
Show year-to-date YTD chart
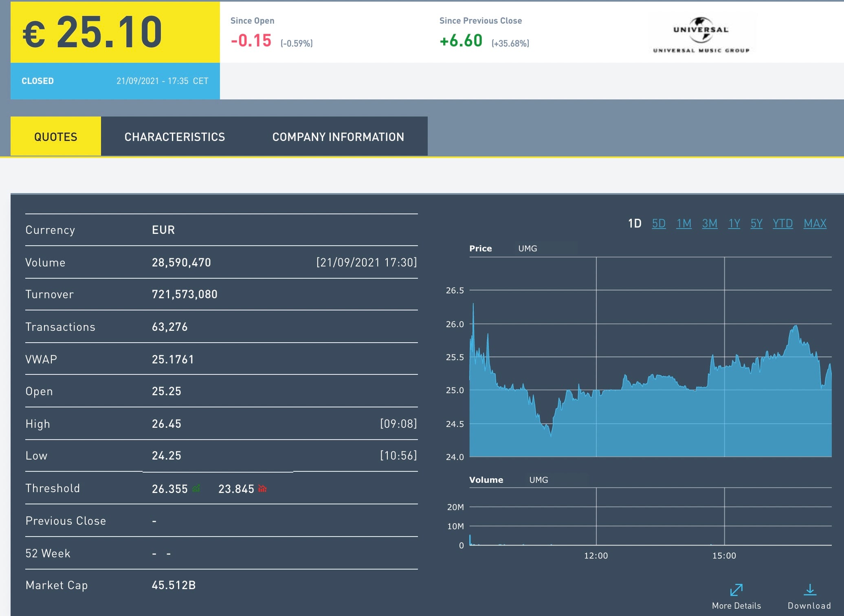point(782,223)
